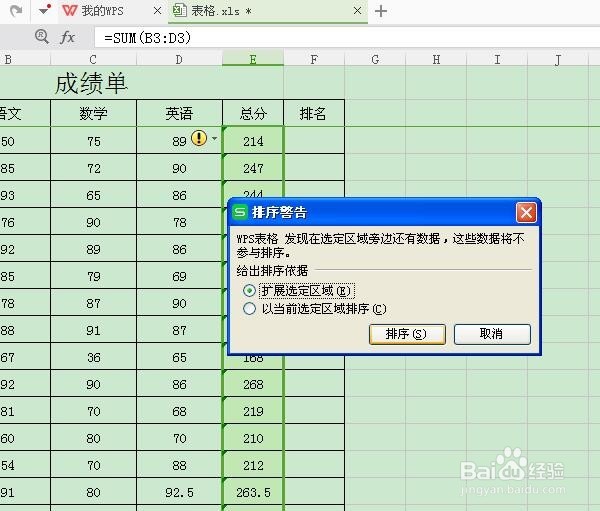Select the total cell 268
The width and height of the screenshot is (600, 511).
click(x=253, y=384)
